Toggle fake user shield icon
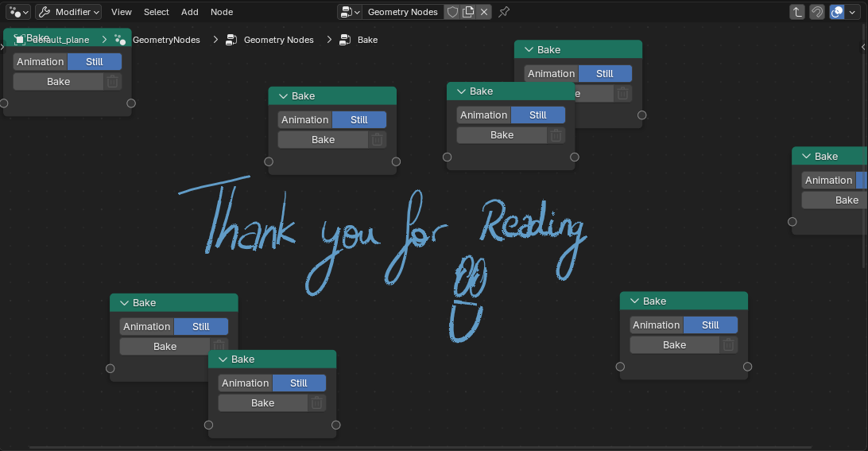 (x=452, y=12)
